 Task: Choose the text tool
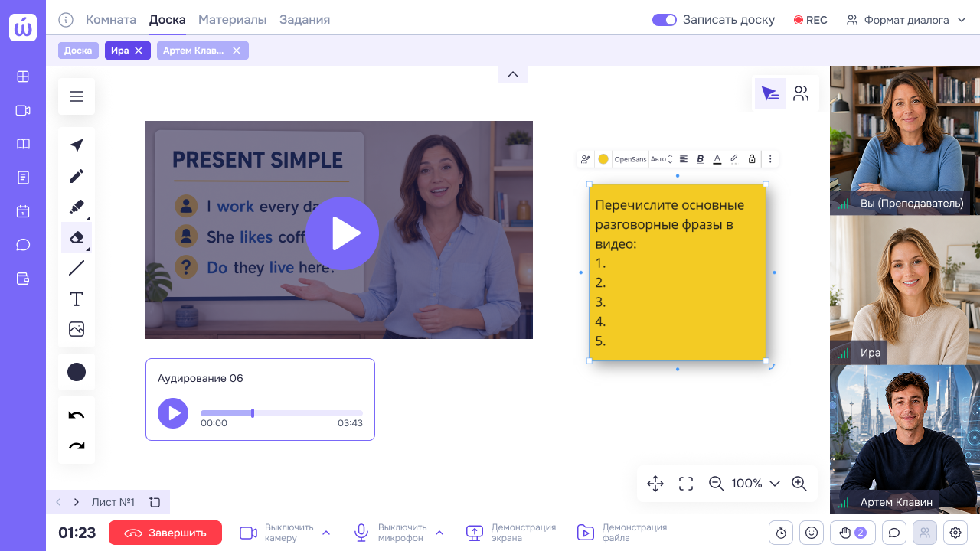coord(77,298)
